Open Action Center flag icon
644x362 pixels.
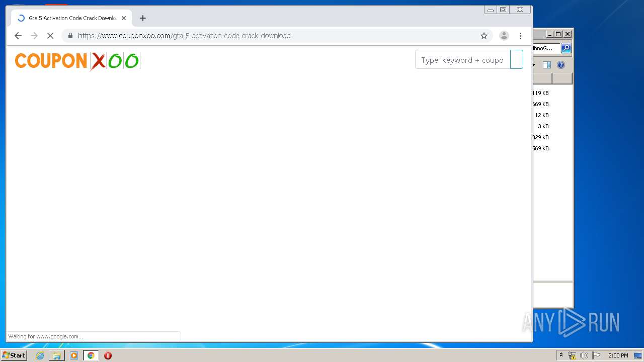click(x=596, y=355)
